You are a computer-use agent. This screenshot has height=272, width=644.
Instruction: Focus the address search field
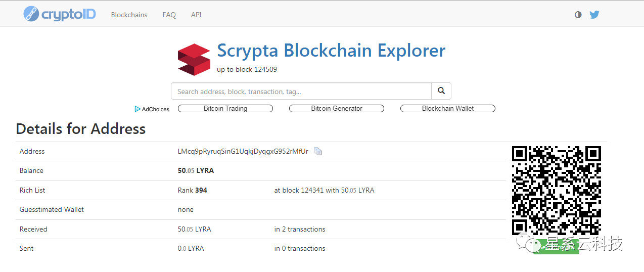(301, 91)
